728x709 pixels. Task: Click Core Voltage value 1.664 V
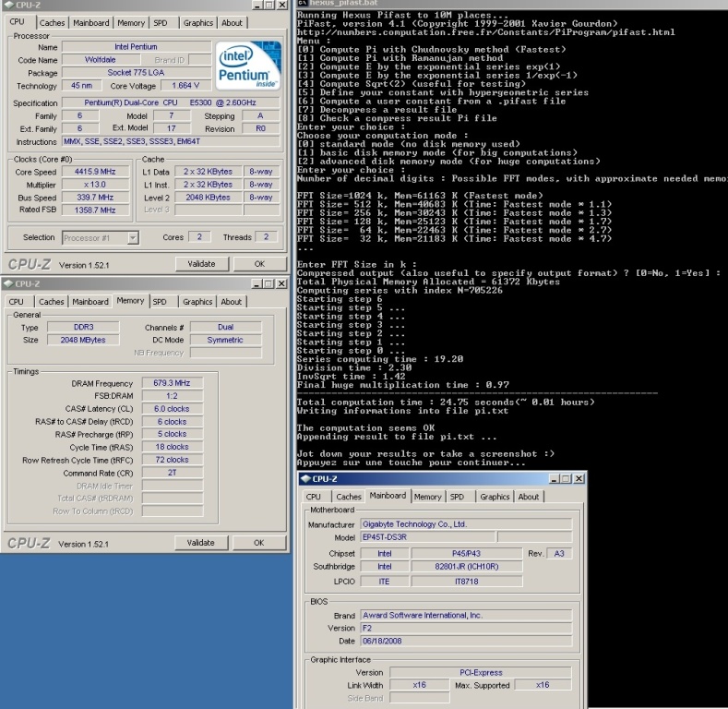(185, 86)
